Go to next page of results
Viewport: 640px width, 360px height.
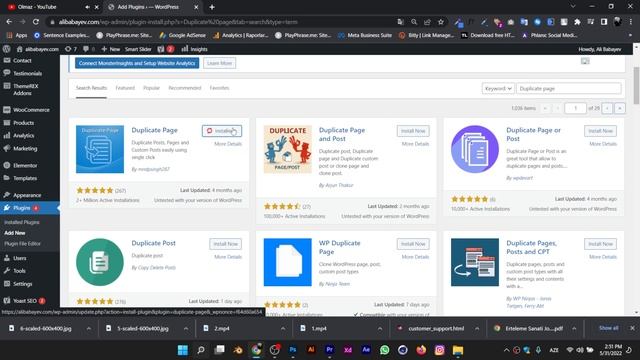[x=607, y=108]
